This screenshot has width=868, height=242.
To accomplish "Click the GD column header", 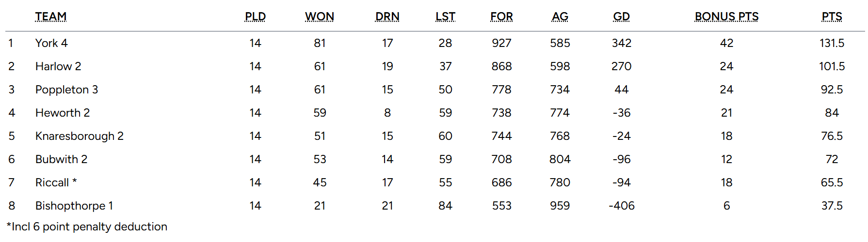I will (x=621, y=17).
